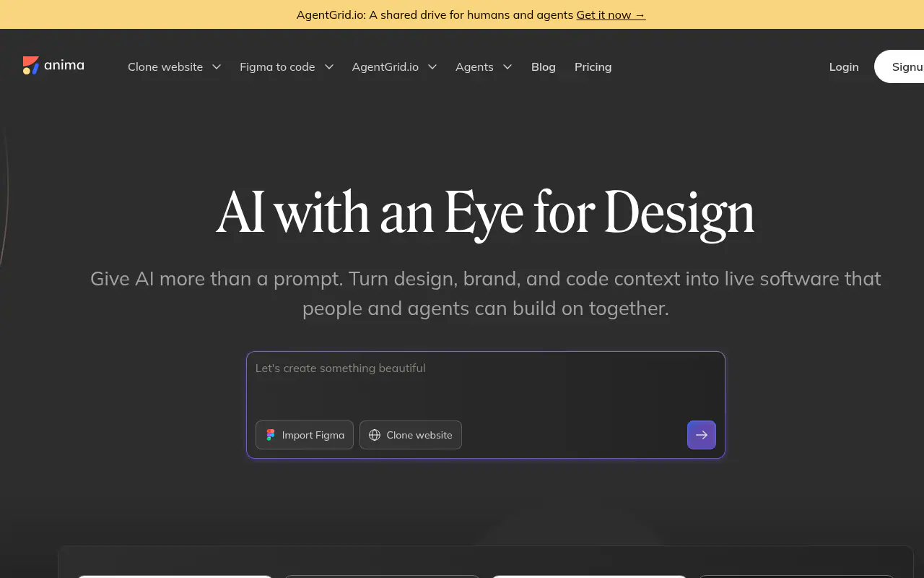Image resolution: width=924 pixels, height=578 pixels.
Task: Click the AgentGrid.io banner announcement text
Action: click(435, 14)
